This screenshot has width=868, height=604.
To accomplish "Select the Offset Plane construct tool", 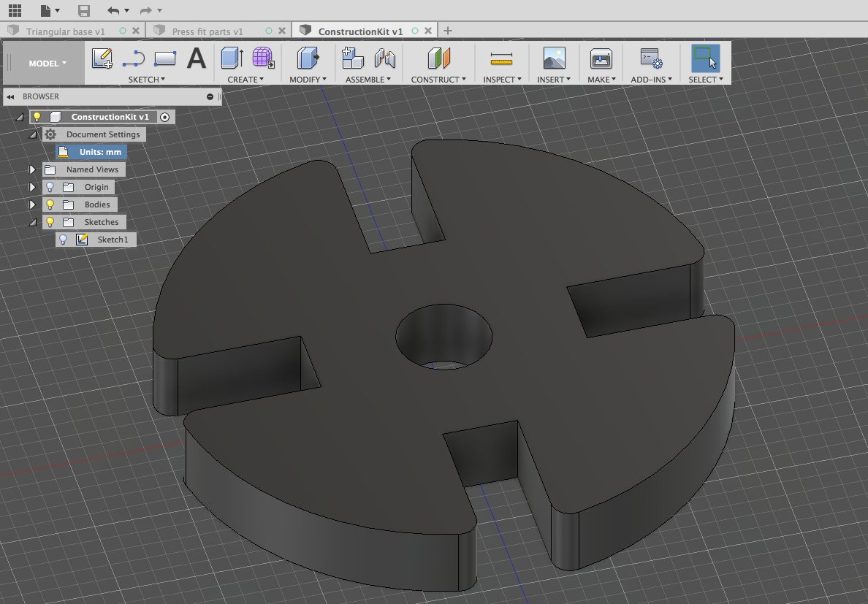I will pyautogui.click(x=439, y=58).
